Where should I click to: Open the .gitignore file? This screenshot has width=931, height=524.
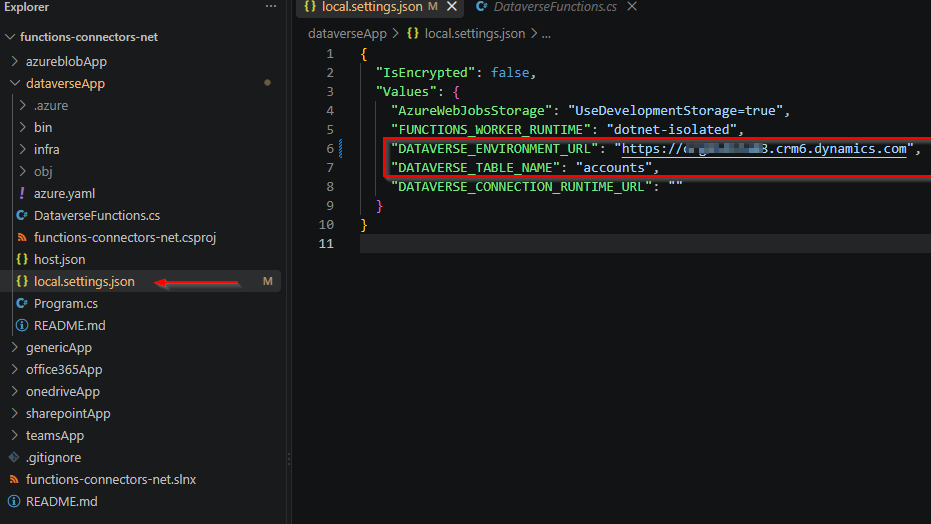[53, 458]
